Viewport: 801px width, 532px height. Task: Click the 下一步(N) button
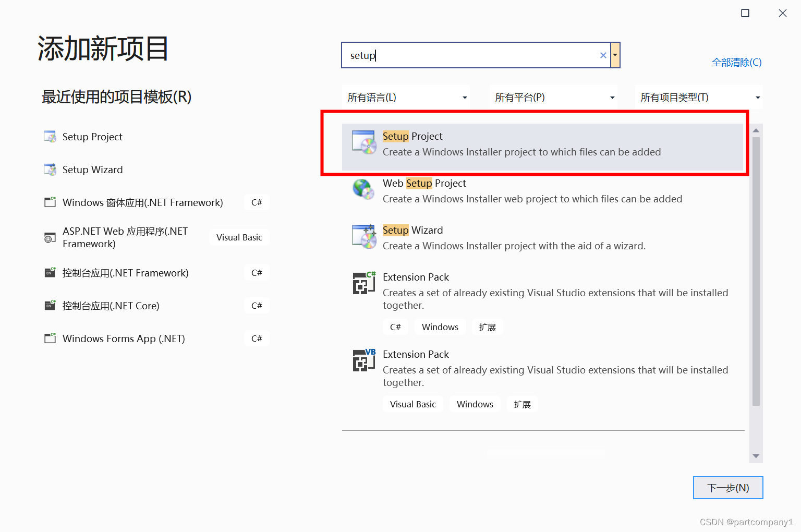tap(728, 488)
